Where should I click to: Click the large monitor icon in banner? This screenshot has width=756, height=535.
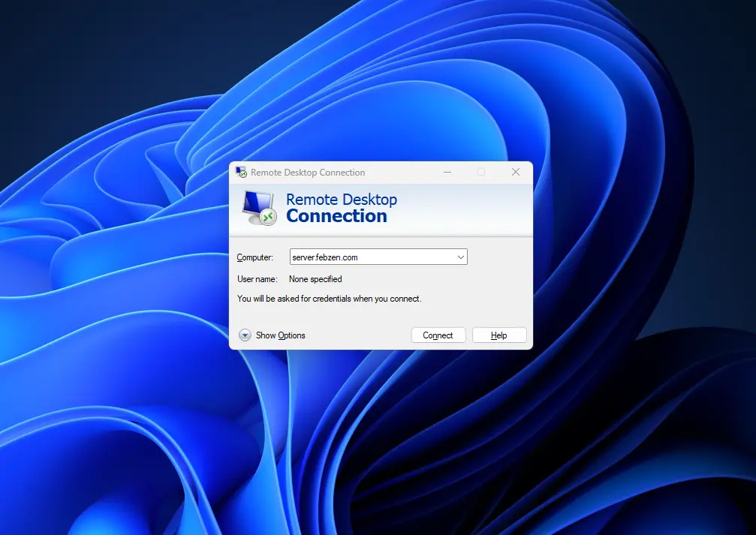(260, 208)
